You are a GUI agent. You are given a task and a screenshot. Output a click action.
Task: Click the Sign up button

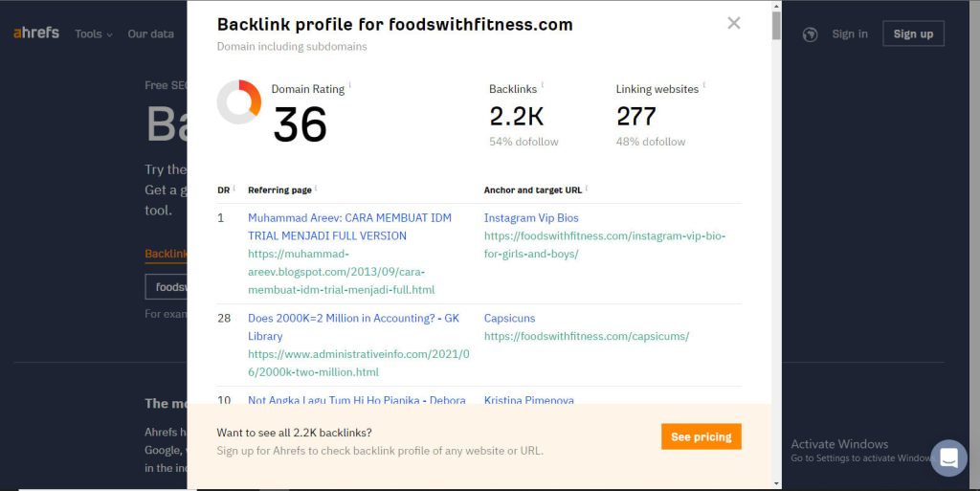[x=913, y=33]
